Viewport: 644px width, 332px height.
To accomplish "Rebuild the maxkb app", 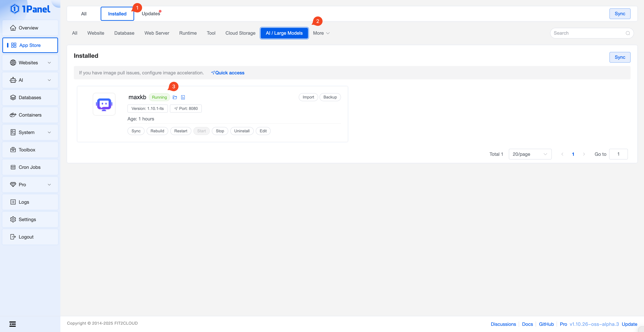I will pyautogui.click(x=157, y=131).
